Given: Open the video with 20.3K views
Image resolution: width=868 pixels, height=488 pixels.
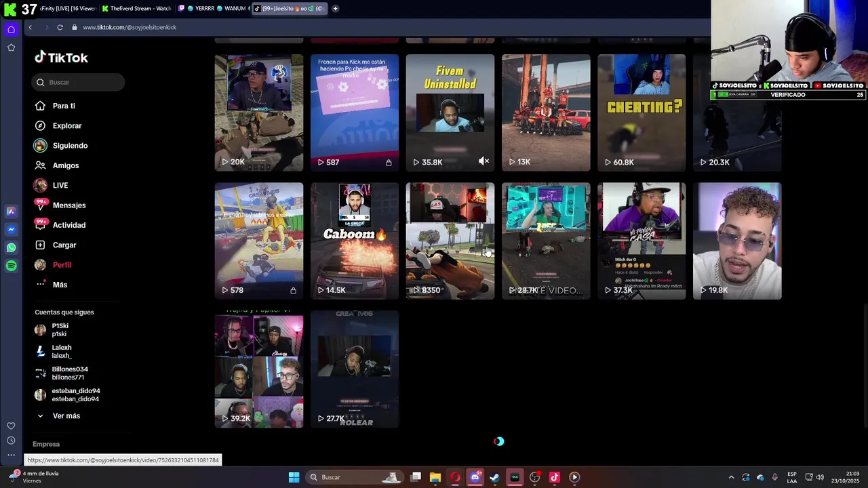Looking at the screenshot, I should pos(737,113).
